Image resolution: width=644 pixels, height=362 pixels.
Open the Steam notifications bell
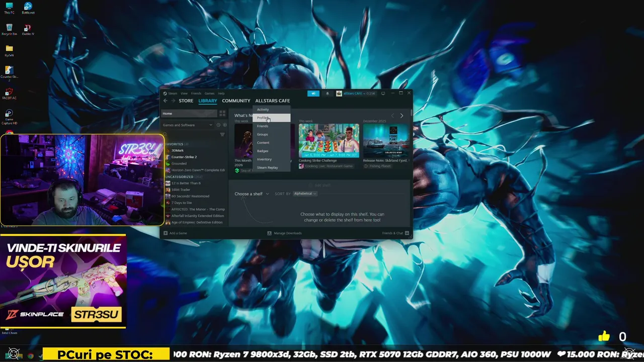tap(327, 94)
